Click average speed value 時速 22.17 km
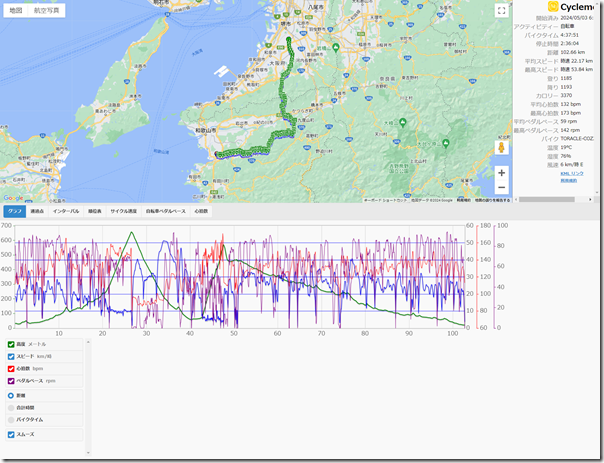The width and height of the screenshot is (604, 463). coord(576,61)
